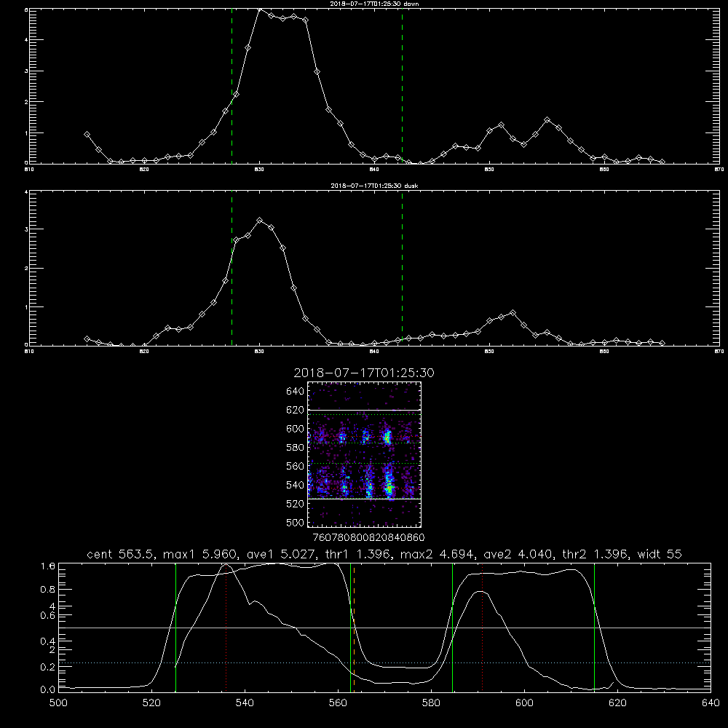Click 'max1 5.960' in the statistics line
The width and height of the screenshot is (728, 728).
(202, 554)
